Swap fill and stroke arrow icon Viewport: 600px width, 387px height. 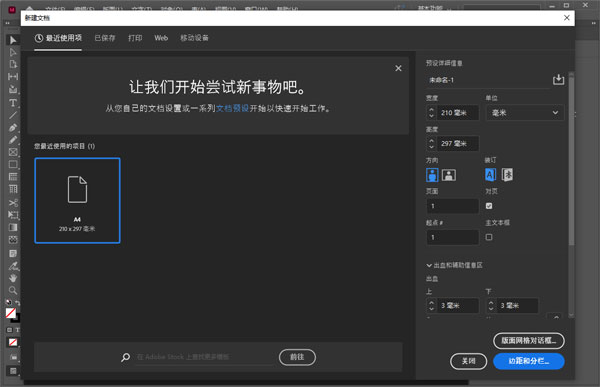18,302
